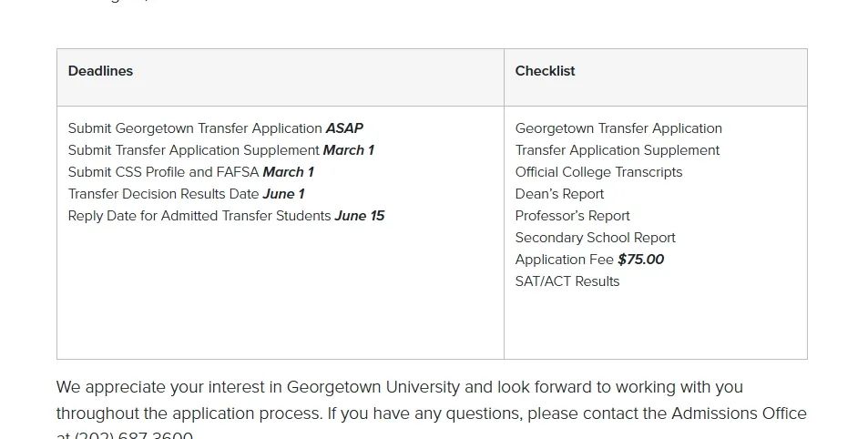Click Secondary School Report checklist item
Screen dimensions: 868x439
coord(595,238)
